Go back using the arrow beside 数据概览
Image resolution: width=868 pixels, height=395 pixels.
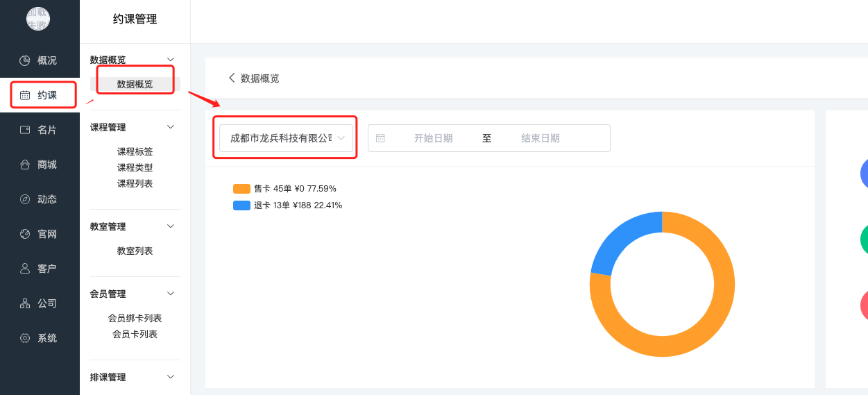(x=232, y=78)
